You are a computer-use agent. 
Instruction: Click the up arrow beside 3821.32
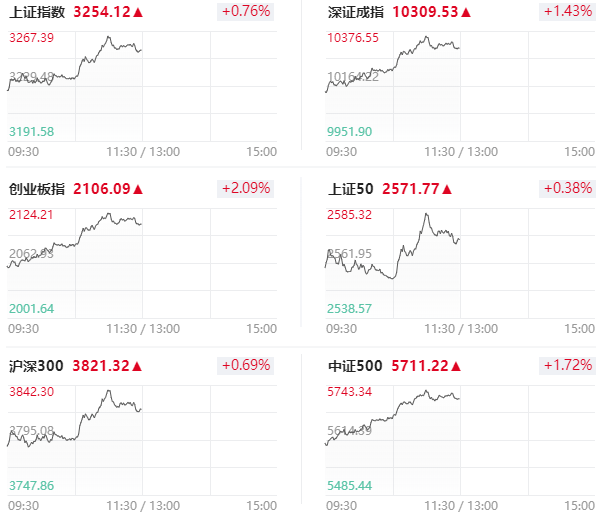pyautogui.click(x=137, y=366)
